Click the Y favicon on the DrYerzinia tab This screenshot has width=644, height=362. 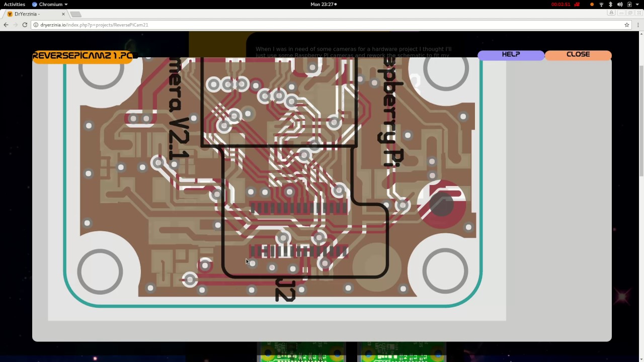[10, 14]
